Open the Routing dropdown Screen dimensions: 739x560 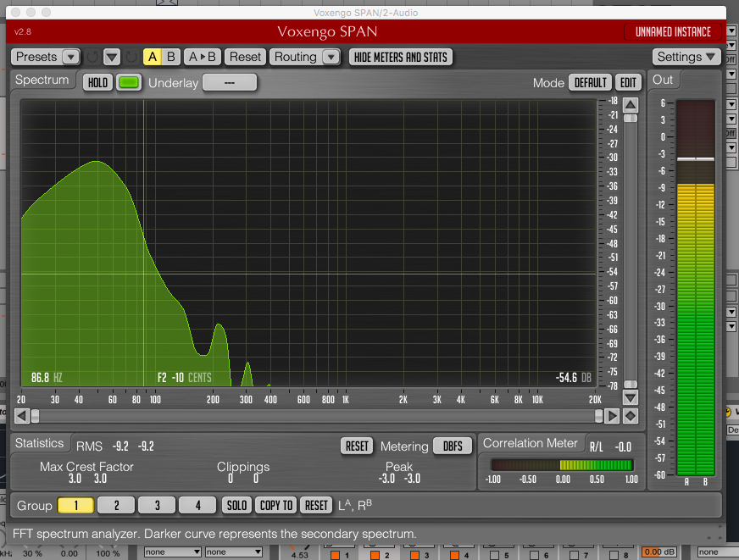[x=304, y=57]
